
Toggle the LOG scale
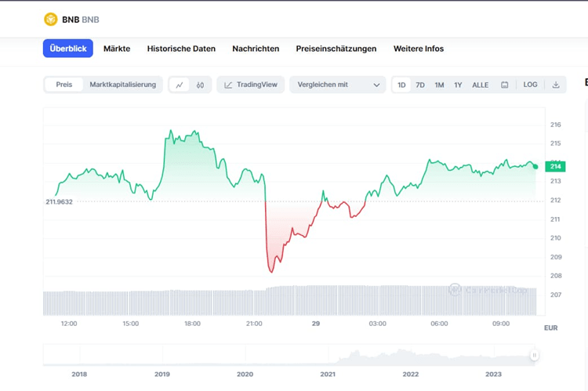coord(530,85)
